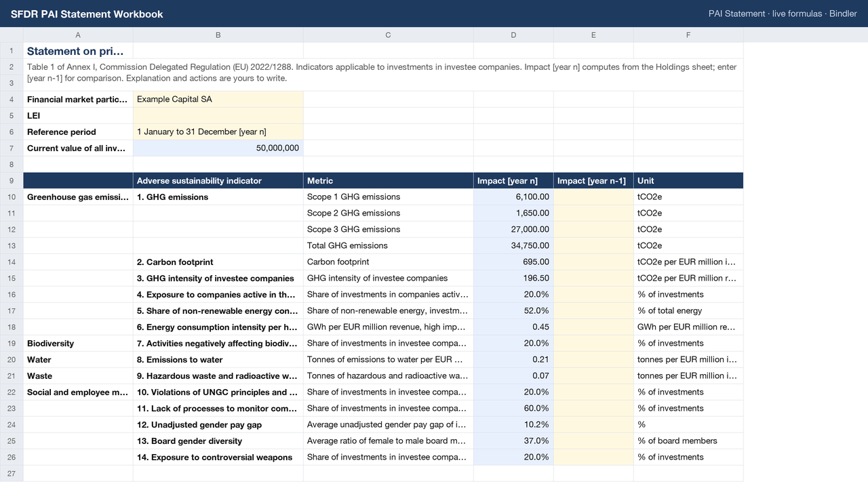Click the Table 1 of Annex I description text

click(382, 73)
